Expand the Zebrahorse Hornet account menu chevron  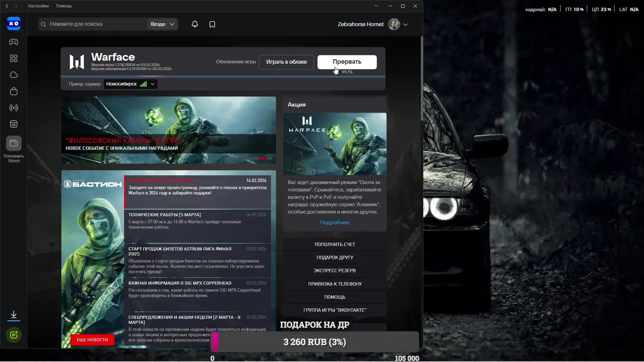pyautogui.click(x=406, y=25)
